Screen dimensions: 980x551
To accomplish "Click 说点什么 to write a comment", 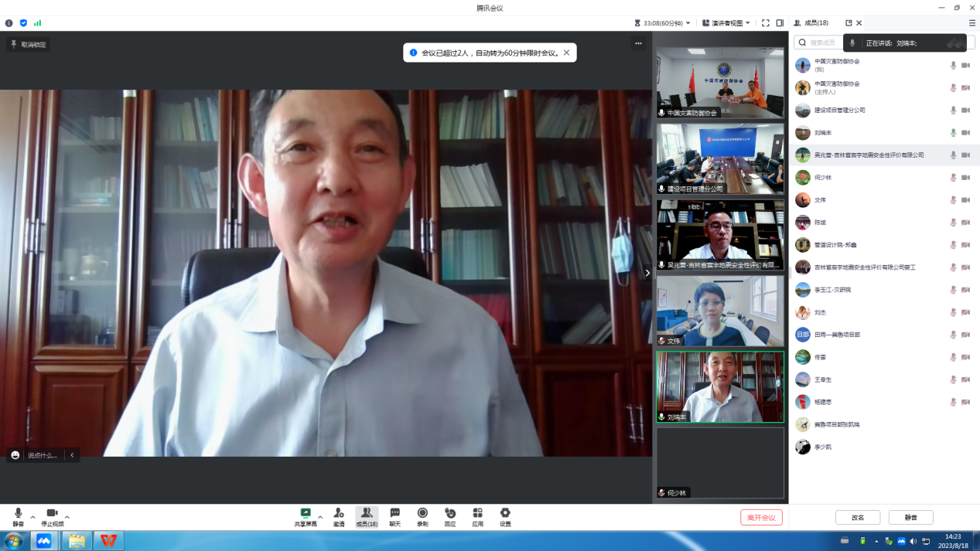I will tap(43, 455).
